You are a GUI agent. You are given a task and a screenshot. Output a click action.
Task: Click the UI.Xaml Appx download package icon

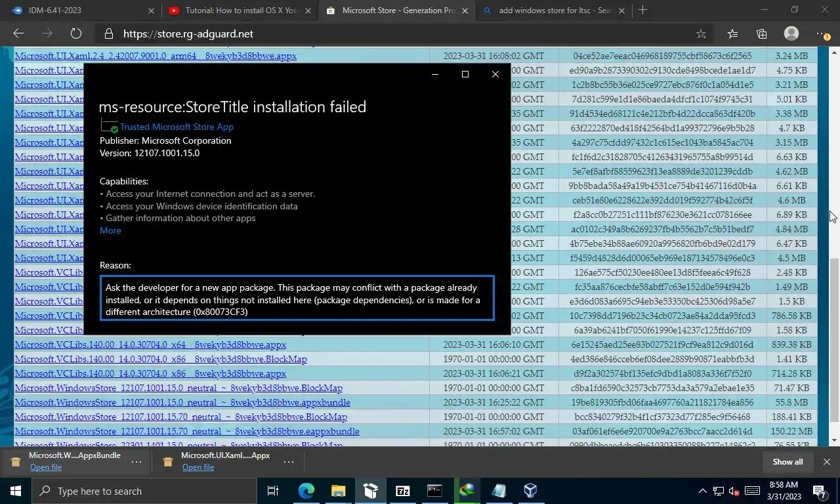coord(168,462)
